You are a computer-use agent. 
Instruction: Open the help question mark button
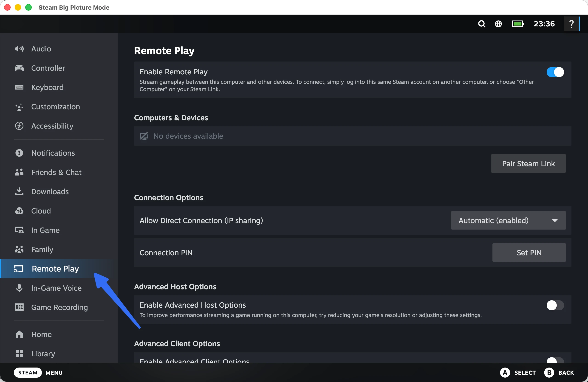tap(571, 24)
